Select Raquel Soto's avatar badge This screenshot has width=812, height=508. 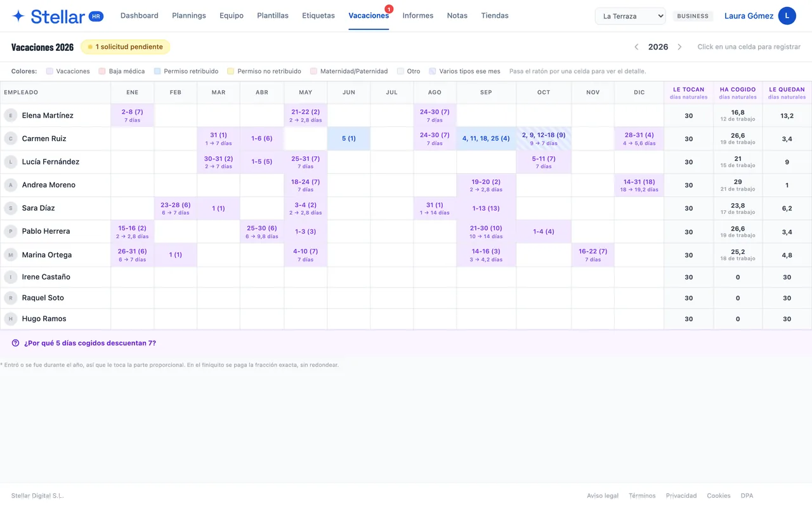[10, 298]
